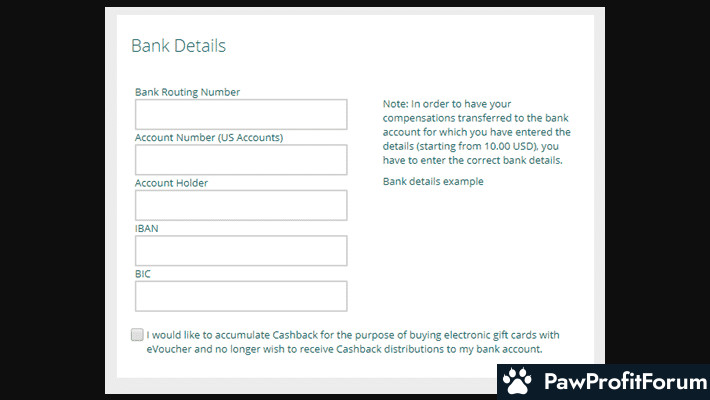This screenshot has width=710, height=400.
Task: Focus the Account Number (US Accounts) field
Action: pos(241,160)
